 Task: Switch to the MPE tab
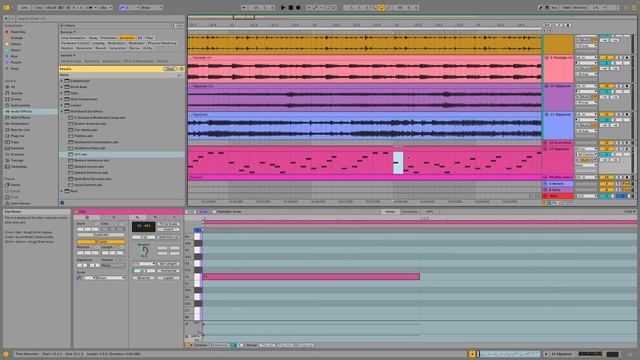point(429,211)
